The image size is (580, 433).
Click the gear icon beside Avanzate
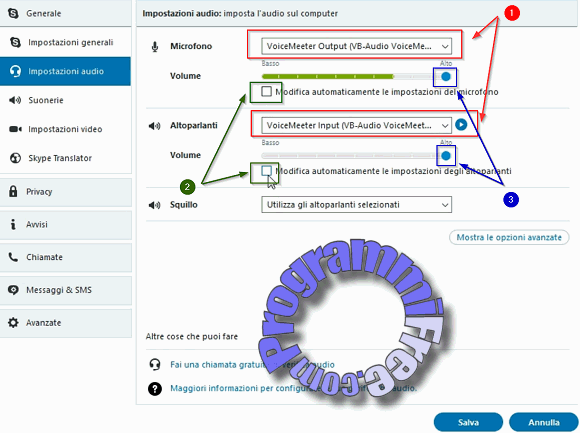13,322
